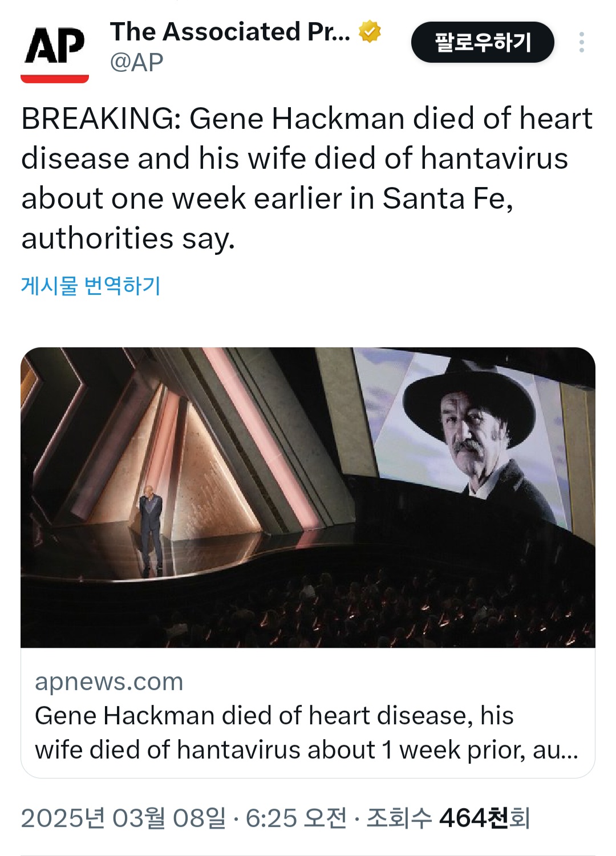Open the three-dot more options menu
The width and height of the screenshot is (616, 856).
[581, 42]
